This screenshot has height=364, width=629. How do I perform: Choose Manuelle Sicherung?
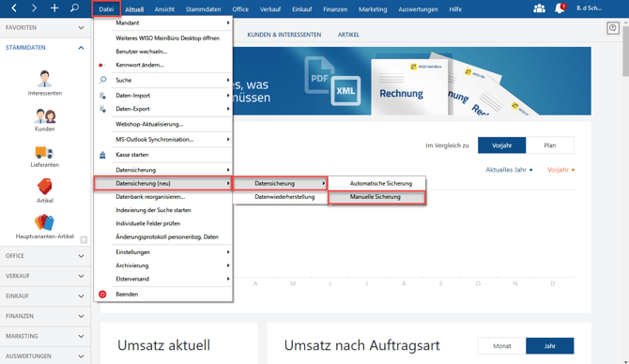pyautogui.click(x=376, y=197)
